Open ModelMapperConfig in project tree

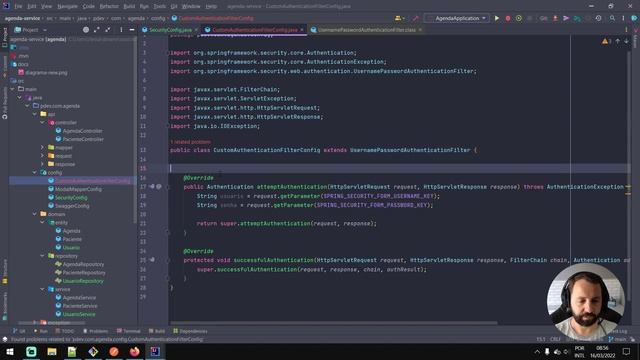pyautogui.click(x=78, y=189)
